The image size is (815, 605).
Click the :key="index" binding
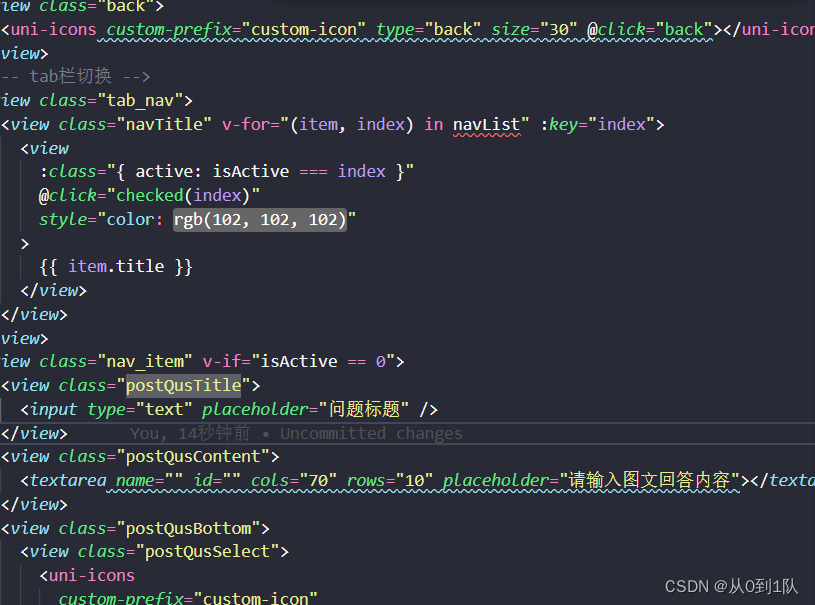tap(598, 124)
